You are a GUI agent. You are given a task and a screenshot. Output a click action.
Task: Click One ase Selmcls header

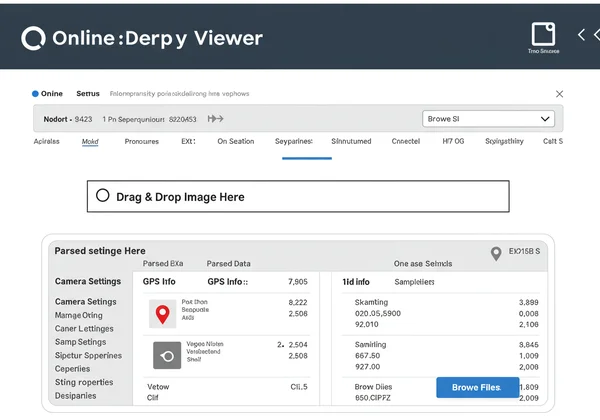tap(423, 264)
